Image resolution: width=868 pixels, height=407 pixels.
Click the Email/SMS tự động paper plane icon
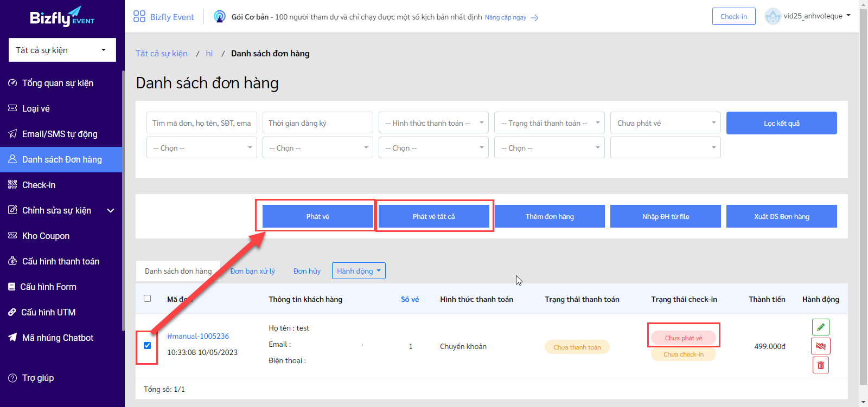pos(12,134)
